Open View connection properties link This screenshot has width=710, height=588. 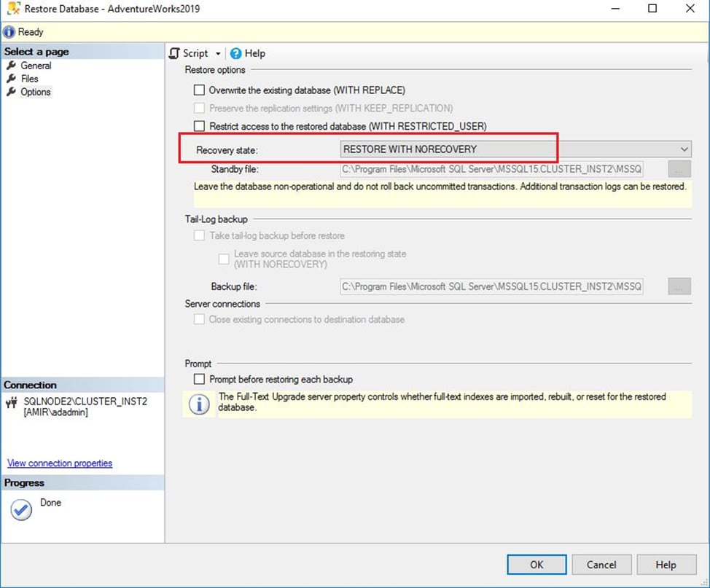(x=59, y=463)
